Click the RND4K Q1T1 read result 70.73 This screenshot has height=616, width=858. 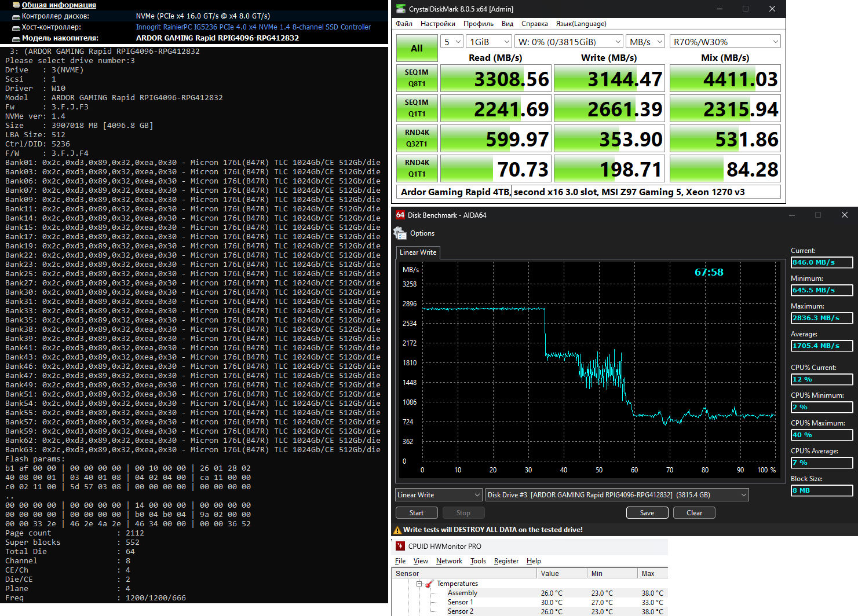[x=495, y=168]
